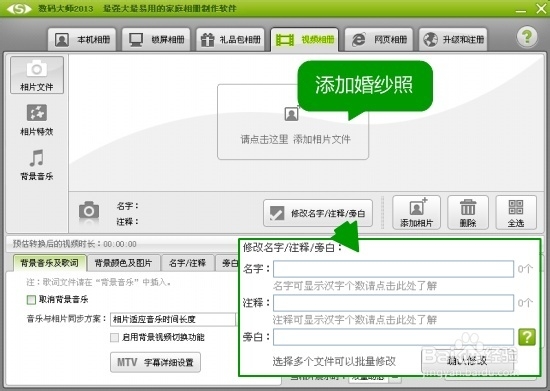The height and width of the screenshot is (391, 550).
Task: Switch to 背景颜色及图片 settings tab
Action: [x=123, y=263]
